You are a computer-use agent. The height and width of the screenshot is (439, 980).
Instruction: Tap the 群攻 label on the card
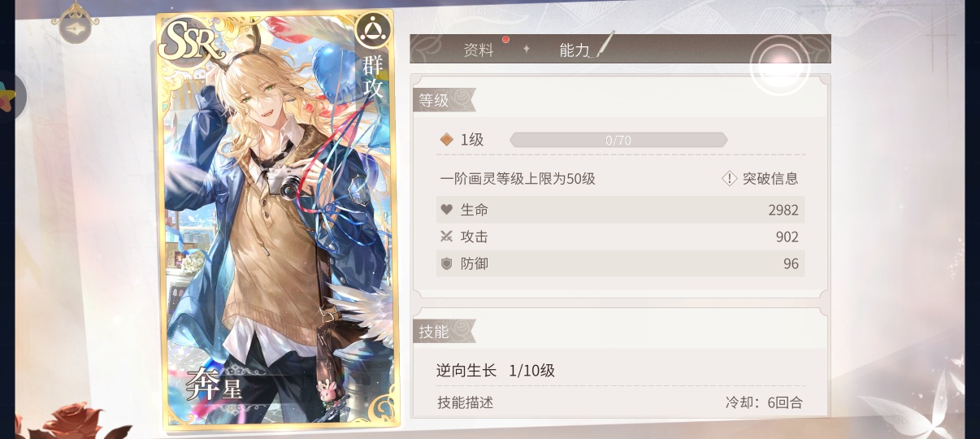pos(373,77)
